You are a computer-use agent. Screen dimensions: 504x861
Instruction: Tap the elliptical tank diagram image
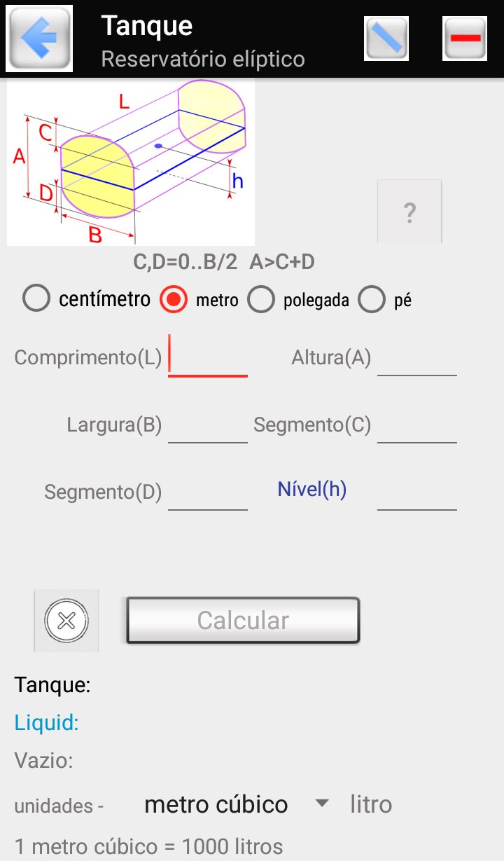pos(131,163)
